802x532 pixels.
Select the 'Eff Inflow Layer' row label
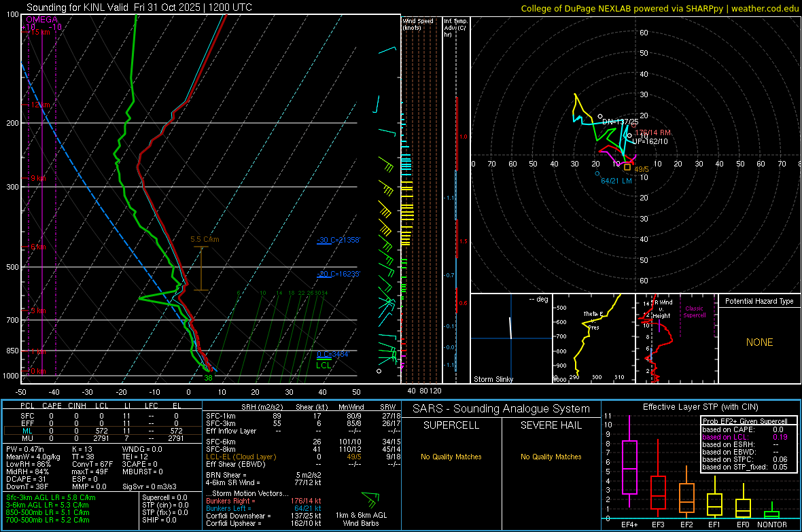tap(231, 431)
